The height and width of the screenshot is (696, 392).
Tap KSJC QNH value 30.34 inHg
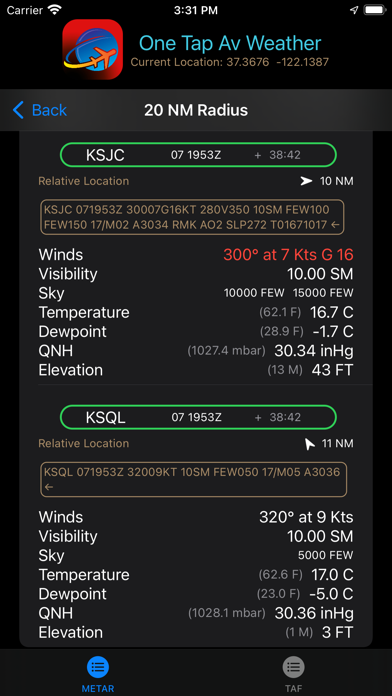pos(314,351)
